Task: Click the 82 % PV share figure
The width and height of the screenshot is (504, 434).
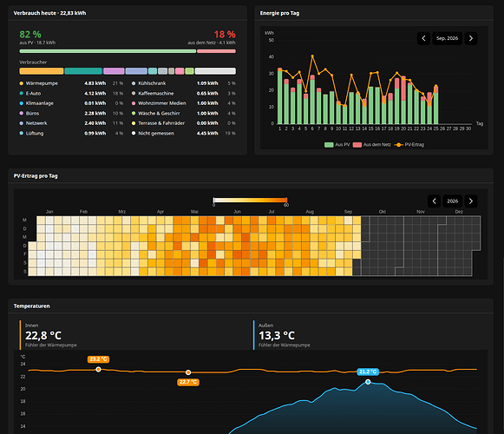Action: point(30,35)
